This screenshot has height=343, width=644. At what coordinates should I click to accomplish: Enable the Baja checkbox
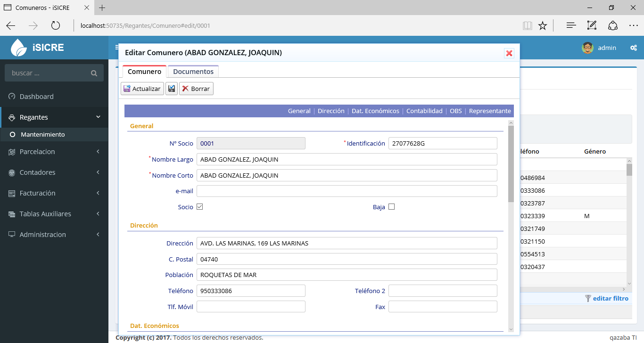[391, 207]
